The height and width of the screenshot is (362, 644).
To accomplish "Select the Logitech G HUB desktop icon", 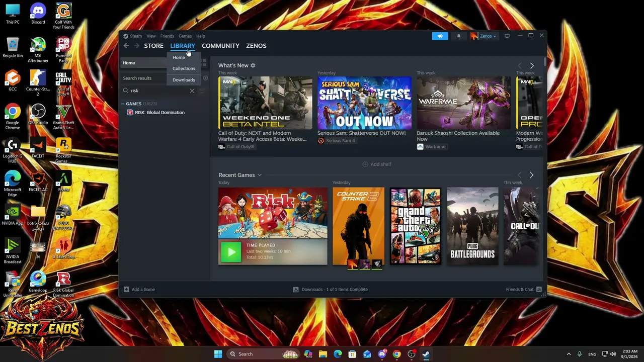I will (13, 151).
